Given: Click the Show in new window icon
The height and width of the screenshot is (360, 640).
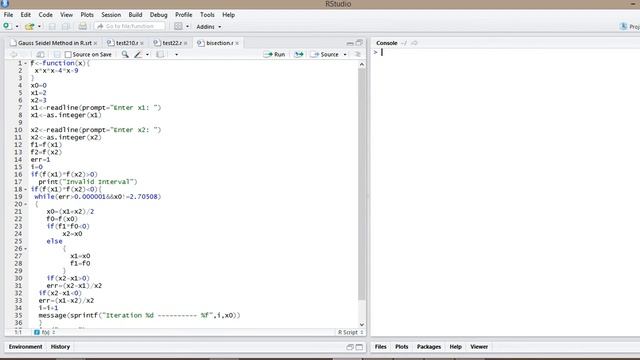Looking at the screenshot, I should (x=40, y=54).
